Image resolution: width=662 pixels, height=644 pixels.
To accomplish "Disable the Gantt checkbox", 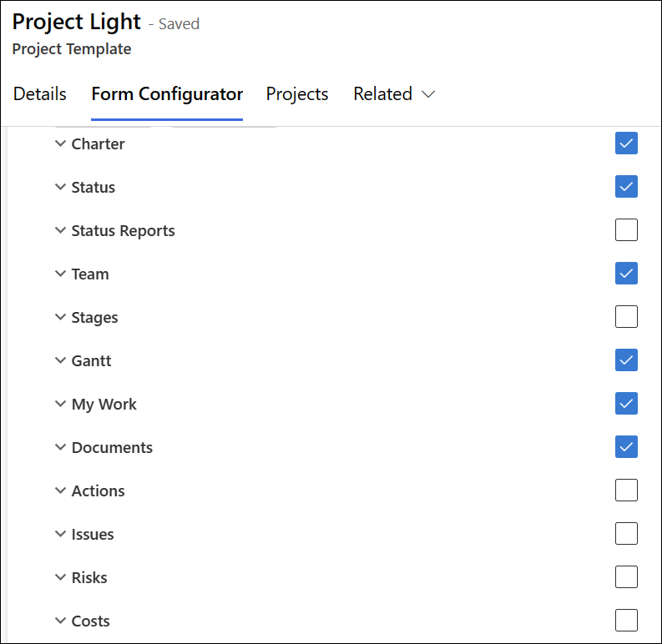I will 626,360.
